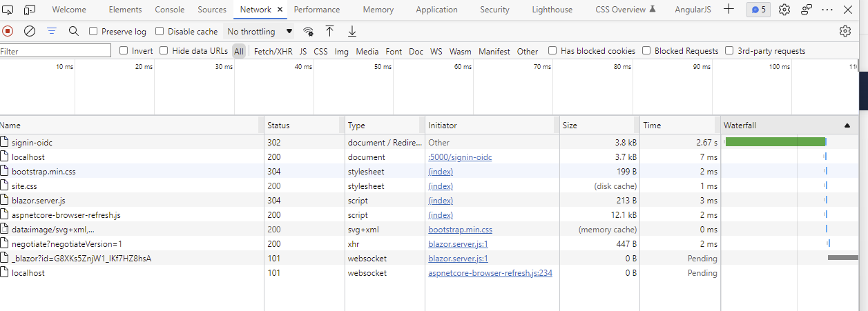The image size is (868, 311).
Task: Stop recording network log
Action: (x=8, y=31)
